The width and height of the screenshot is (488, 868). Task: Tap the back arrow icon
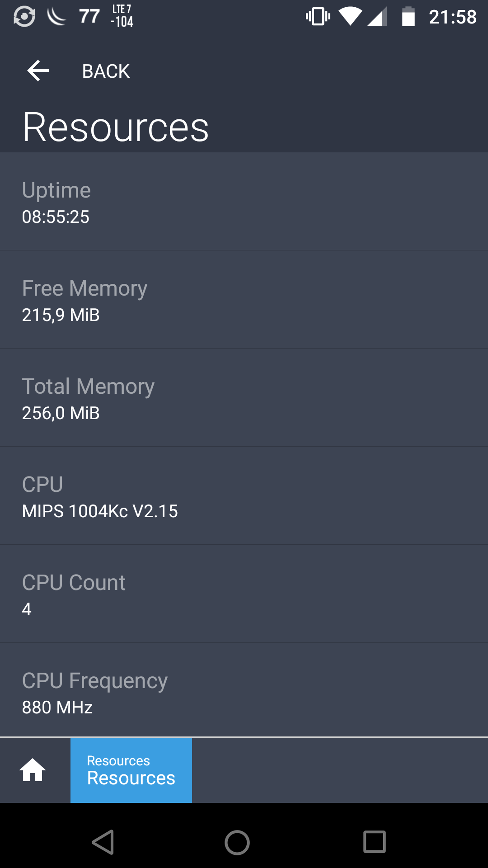click(37, 70)
